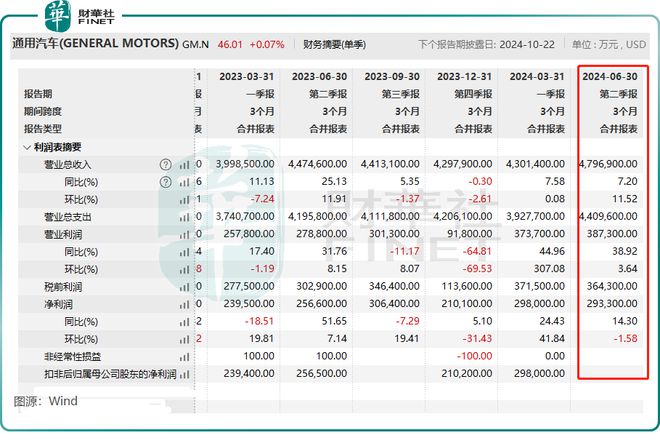Viewport: 660px width, 446px height.
Task: Select the 2023-09-30 column header
Action: 392,77
